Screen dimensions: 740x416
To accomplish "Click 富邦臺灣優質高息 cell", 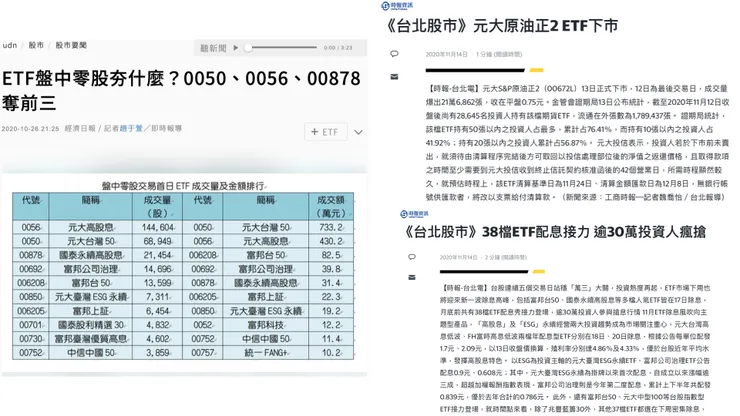I will [x=91, y=339].
